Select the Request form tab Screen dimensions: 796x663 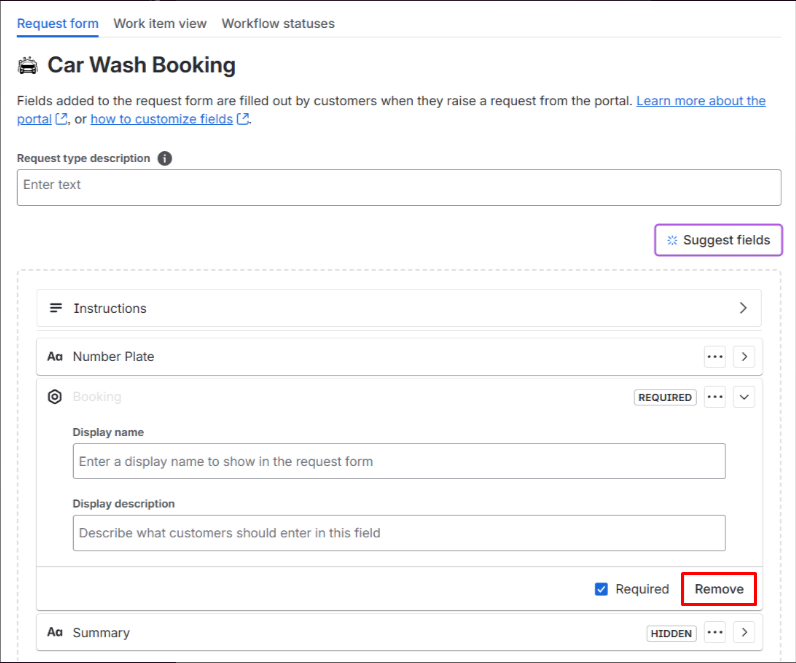click(x=57, y=23)
